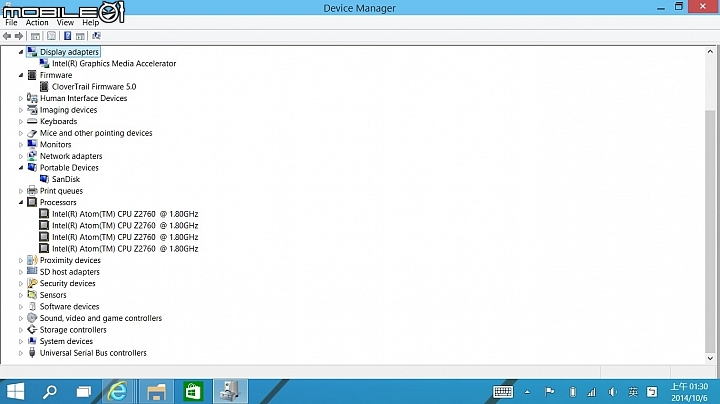
Task: Click the Processors category chip icon
Action: [x=32, y=202]
